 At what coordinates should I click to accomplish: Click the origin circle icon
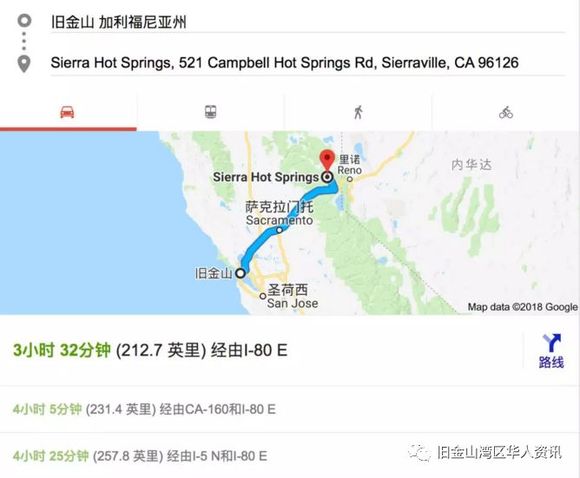coord(24,21)
